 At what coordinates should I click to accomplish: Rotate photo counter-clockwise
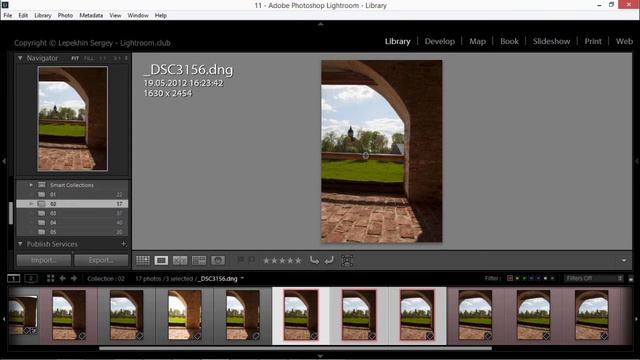(x=314, y=260)
